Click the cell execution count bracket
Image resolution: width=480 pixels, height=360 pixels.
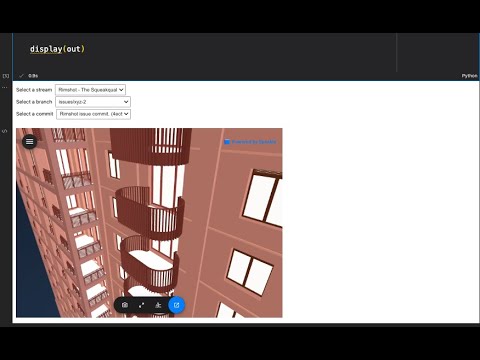click(6, 76)
